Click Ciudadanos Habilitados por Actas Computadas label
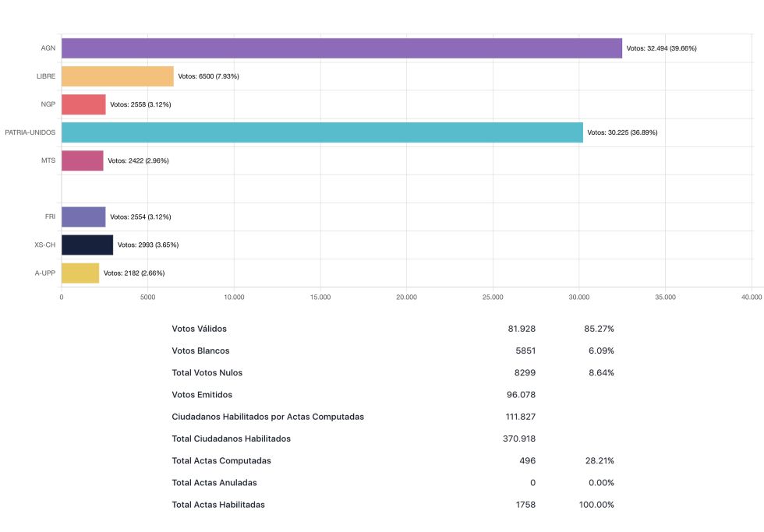 (267, 417)
